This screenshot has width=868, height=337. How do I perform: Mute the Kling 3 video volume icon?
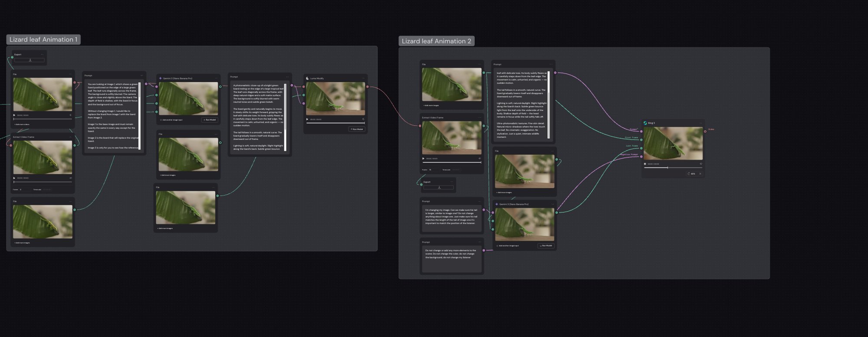click(x=700, y=164)
